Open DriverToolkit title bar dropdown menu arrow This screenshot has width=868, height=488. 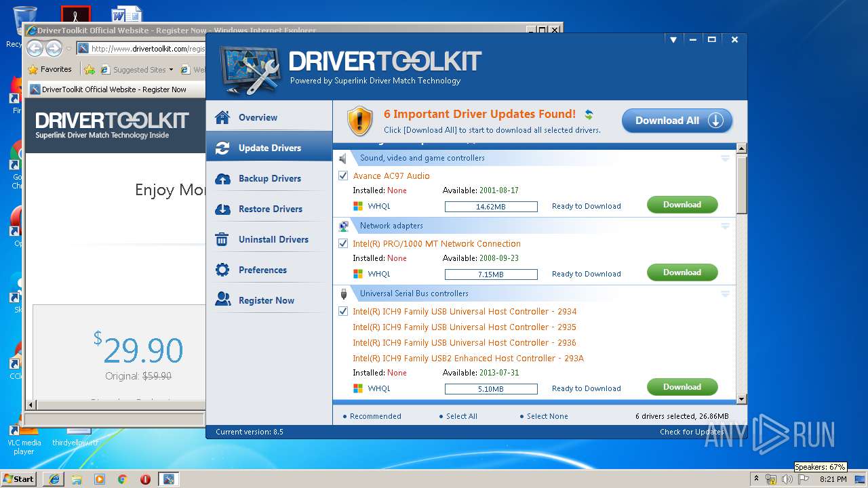pyautogui.click(x=673, y=40)
